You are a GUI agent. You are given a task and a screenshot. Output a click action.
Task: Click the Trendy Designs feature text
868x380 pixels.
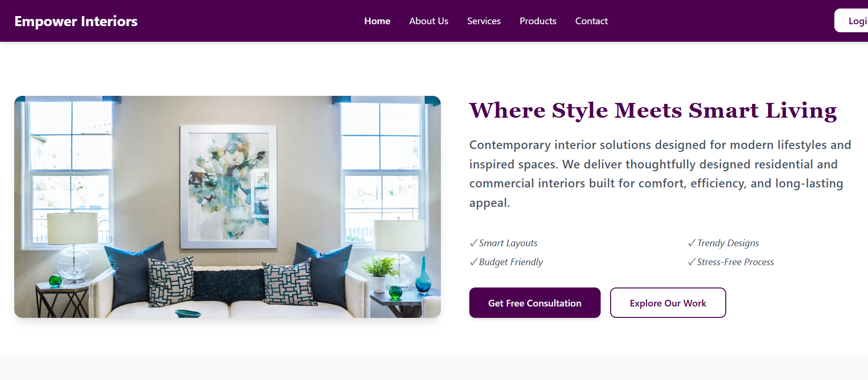coord(728,243)
